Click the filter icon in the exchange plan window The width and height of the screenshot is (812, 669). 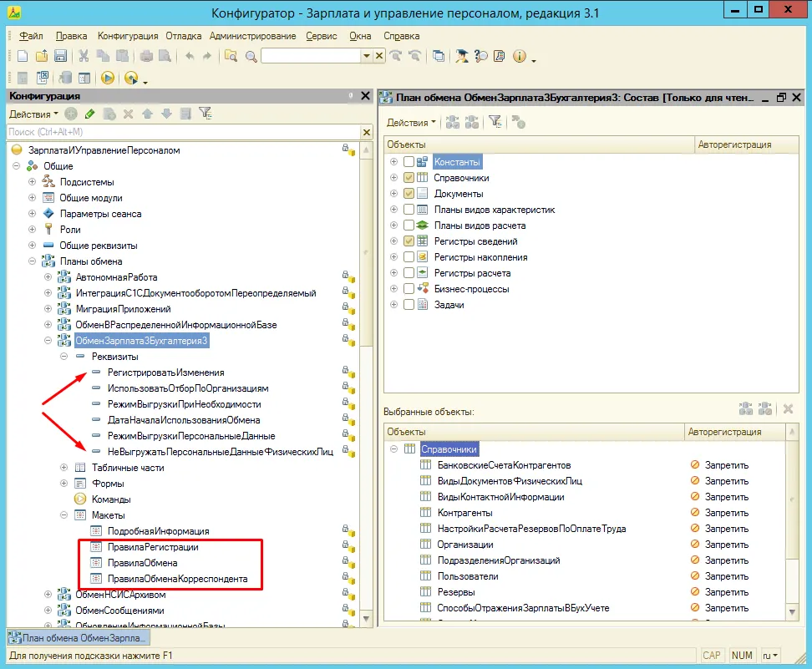click(x=495, y=122)
